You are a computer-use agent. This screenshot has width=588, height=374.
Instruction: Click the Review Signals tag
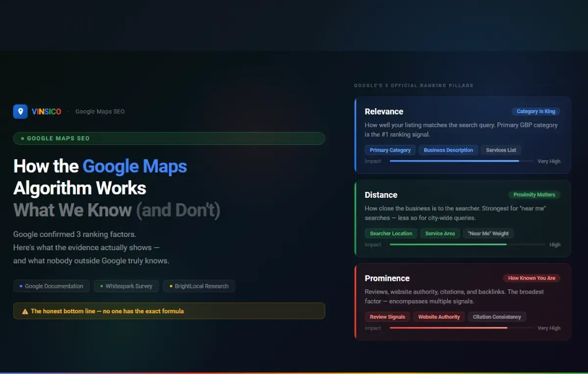tap(387, 317)
